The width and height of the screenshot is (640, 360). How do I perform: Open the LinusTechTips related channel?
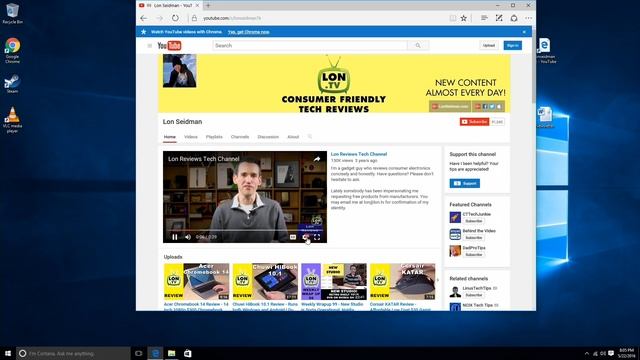pyautogui.click(x=477, y=288)
